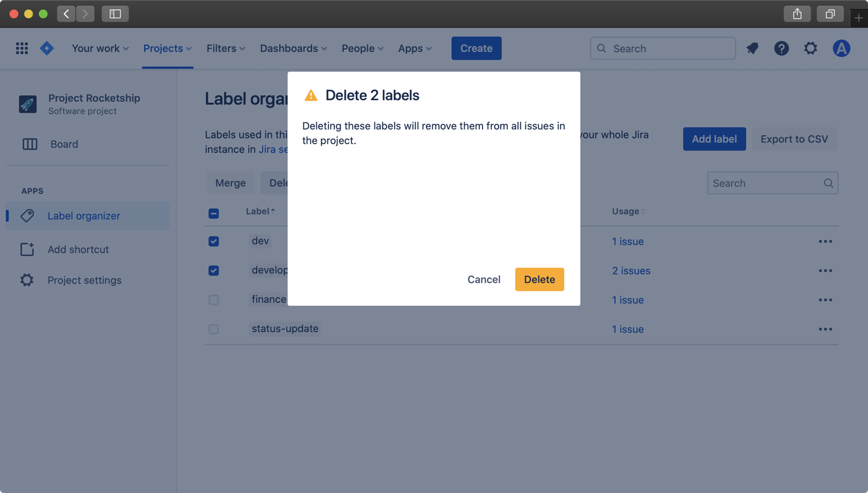
Task: Click the Merge button
Action: coord(230,183)
